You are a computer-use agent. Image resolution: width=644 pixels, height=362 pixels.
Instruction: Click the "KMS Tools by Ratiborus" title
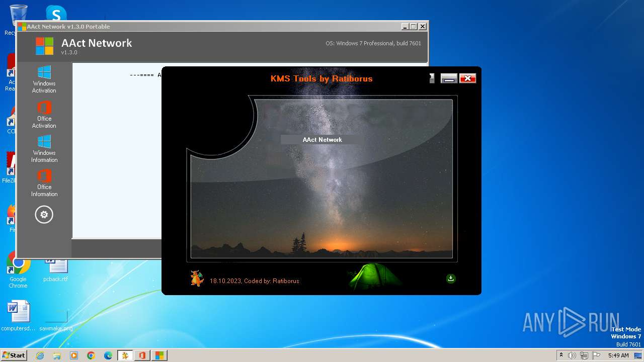click(321, 78)
